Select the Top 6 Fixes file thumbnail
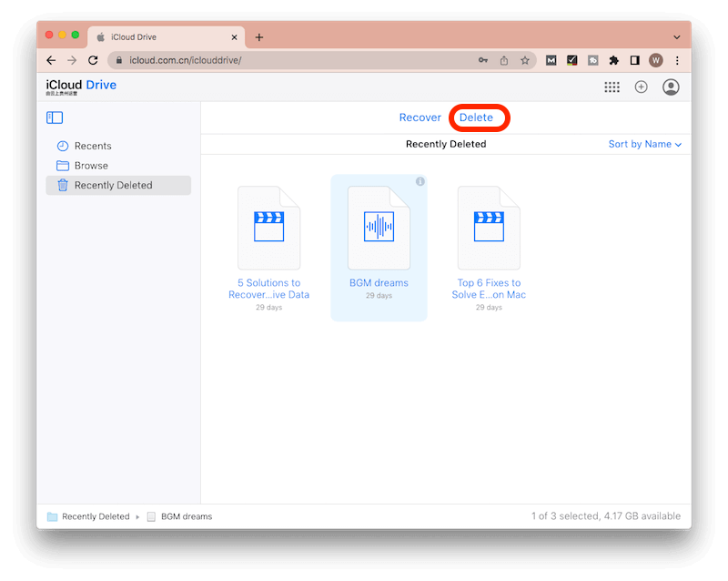728x581 pixels. tap(489, 226)
